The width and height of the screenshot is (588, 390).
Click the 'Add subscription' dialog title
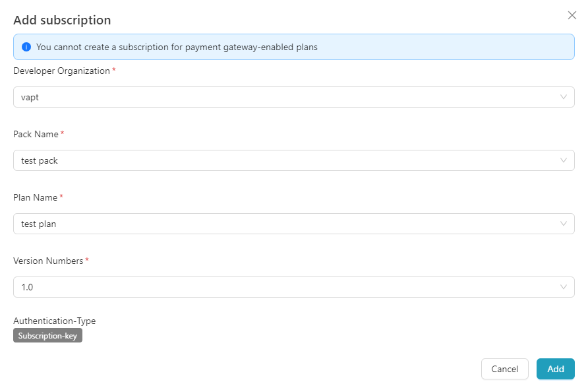coord(62,20)
